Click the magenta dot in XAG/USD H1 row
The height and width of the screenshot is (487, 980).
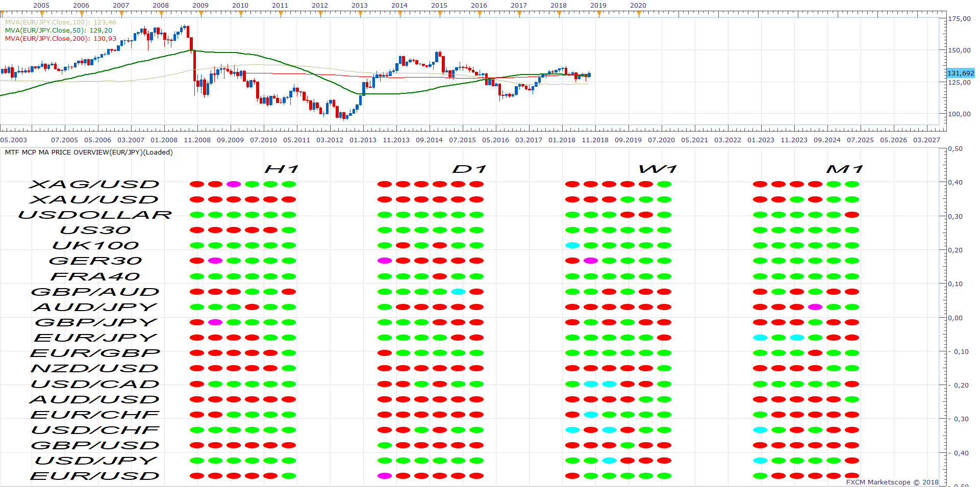point(234,184)
